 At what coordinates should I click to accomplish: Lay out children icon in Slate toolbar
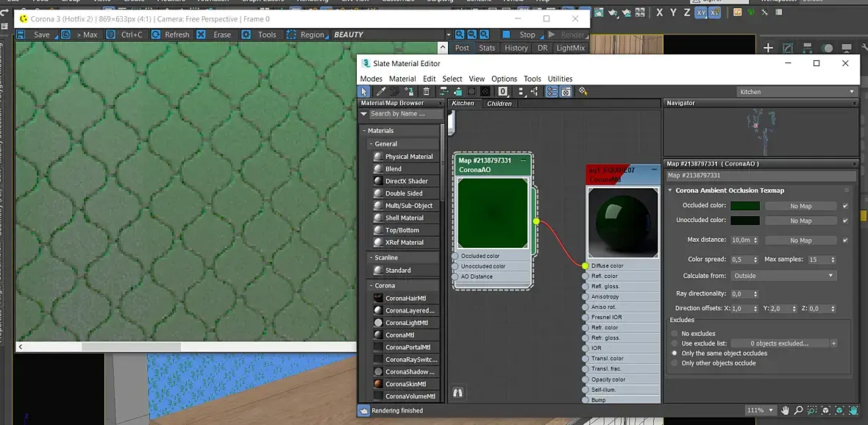(535, 91)
